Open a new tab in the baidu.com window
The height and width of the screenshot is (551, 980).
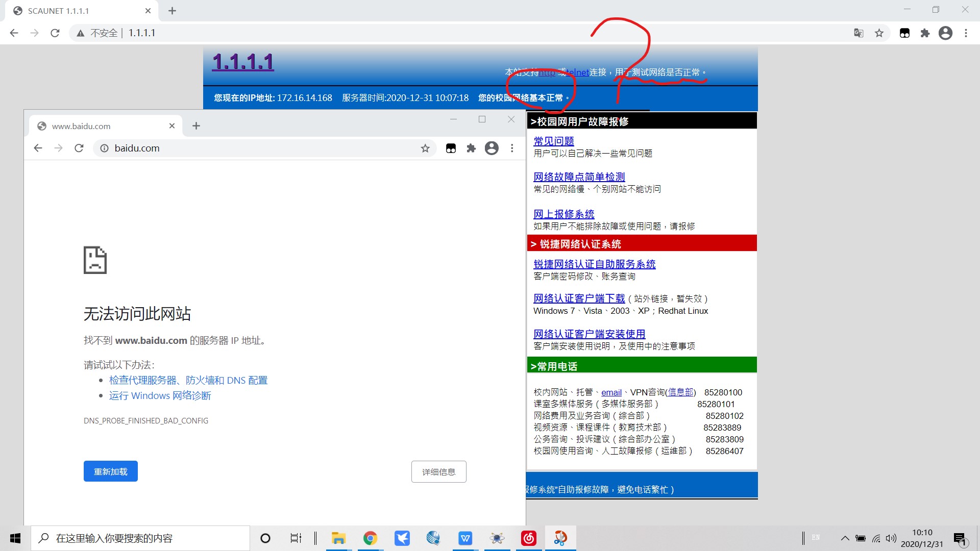[196, 126]
